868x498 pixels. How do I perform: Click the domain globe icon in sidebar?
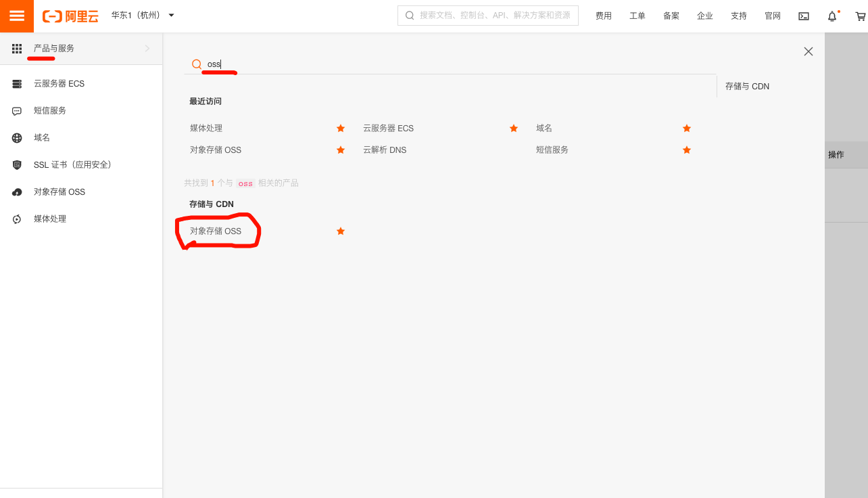[x=17, y=138]
